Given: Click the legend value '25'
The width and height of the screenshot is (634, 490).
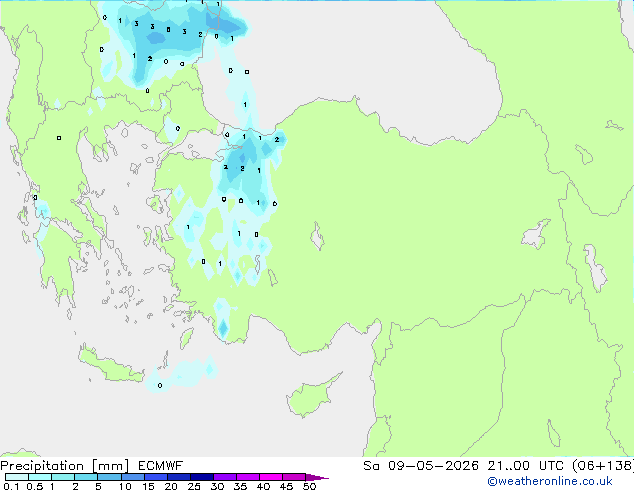Looking at the screenshot, I should tap(194, 486).
